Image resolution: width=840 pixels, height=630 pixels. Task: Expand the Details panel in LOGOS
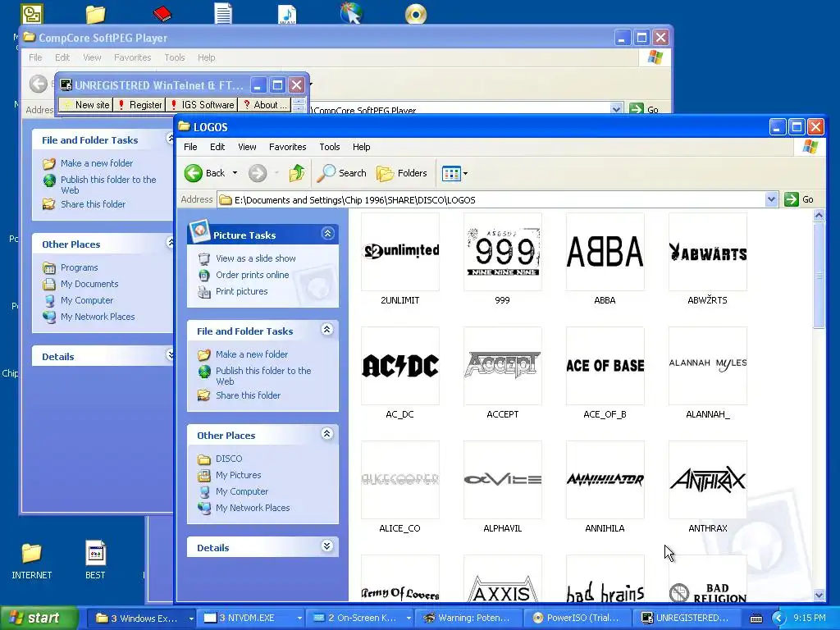[327, 546]
